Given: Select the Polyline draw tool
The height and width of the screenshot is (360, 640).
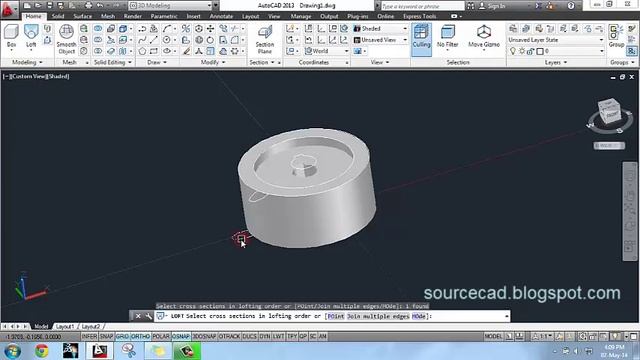Looking at the screenshot, I should [x=142, y=29].
